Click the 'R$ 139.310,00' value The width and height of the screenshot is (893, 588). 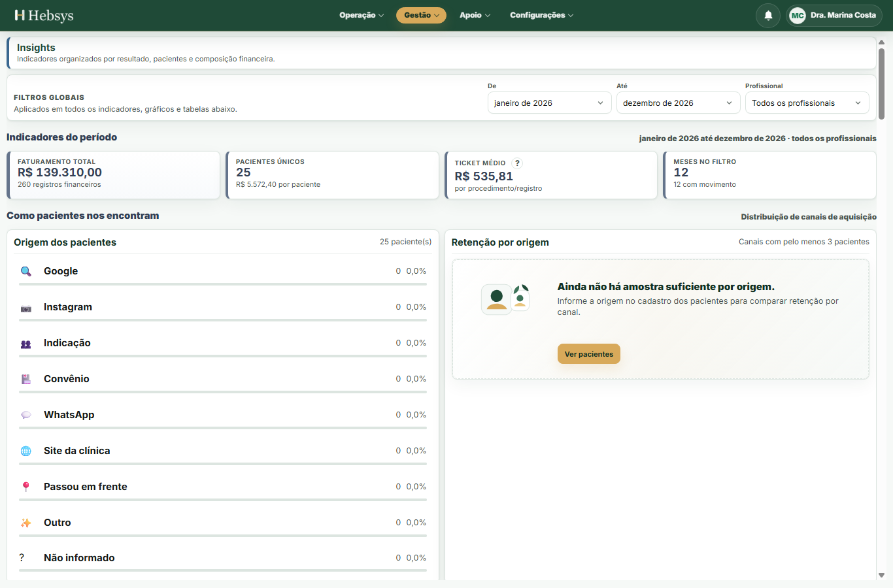[x=59, y=172]
